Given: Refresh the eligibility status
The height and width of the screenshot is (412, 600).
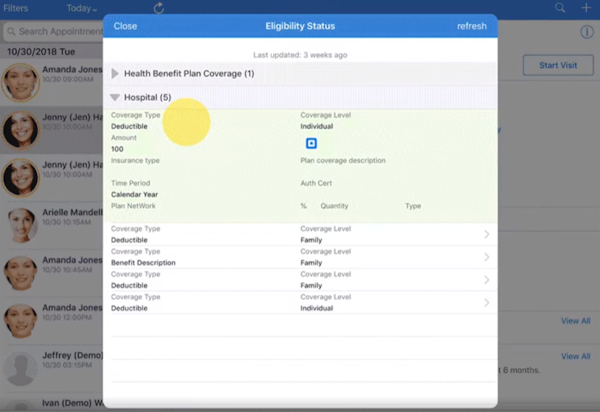Looking at the screenshot, I should click(472, 26).
